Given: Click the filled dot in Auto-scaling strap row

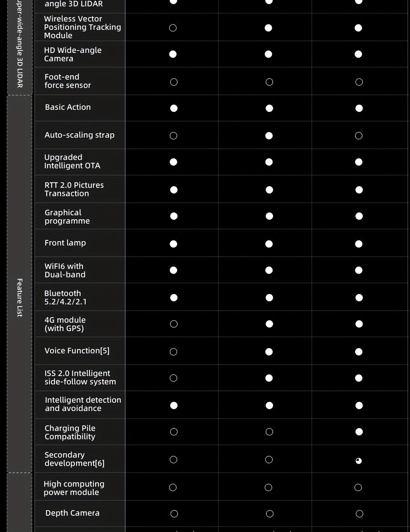Looking at the screenshot, I should [269, 136].
